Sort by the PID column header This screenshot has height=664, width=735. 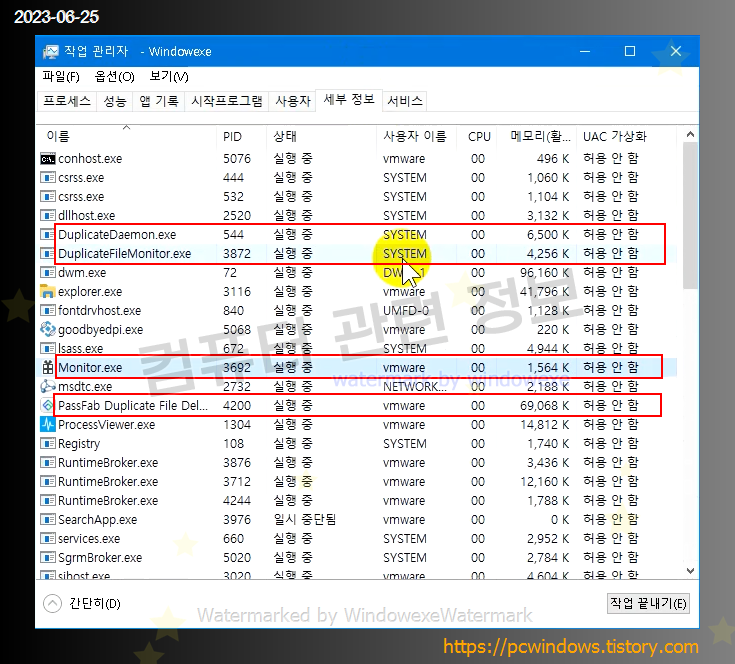click(241, 136)
